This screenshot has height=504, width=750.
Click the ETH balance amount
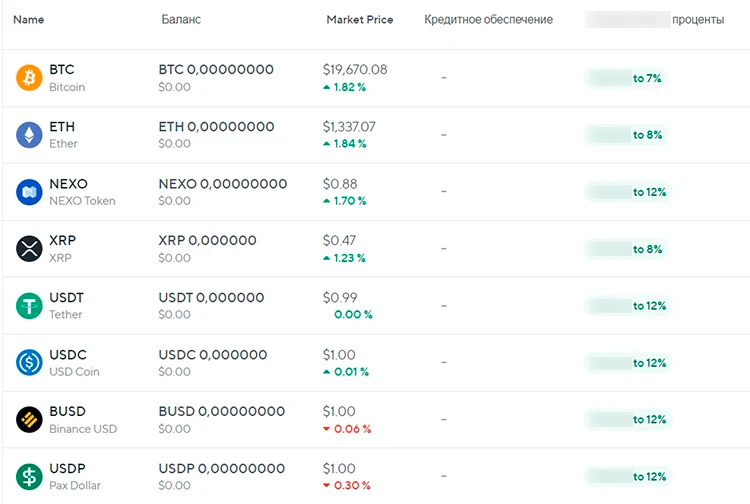click(216, 127)
